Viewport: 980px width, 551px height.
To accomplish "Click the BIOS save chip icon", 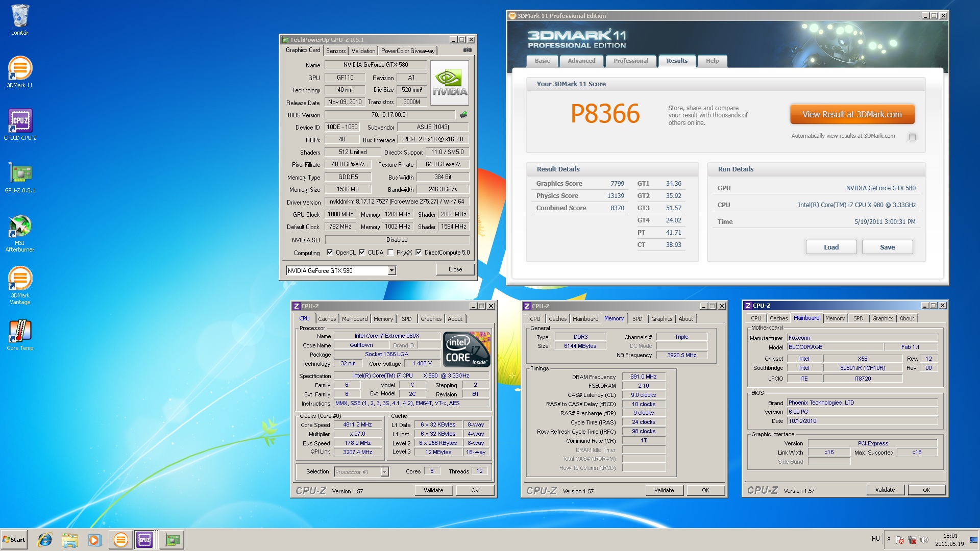I will tap(463, 115).
